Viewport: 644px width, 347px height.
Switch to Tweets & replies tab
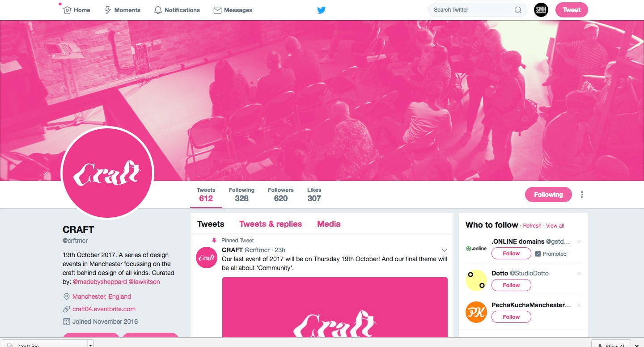[x=271, y=224]
